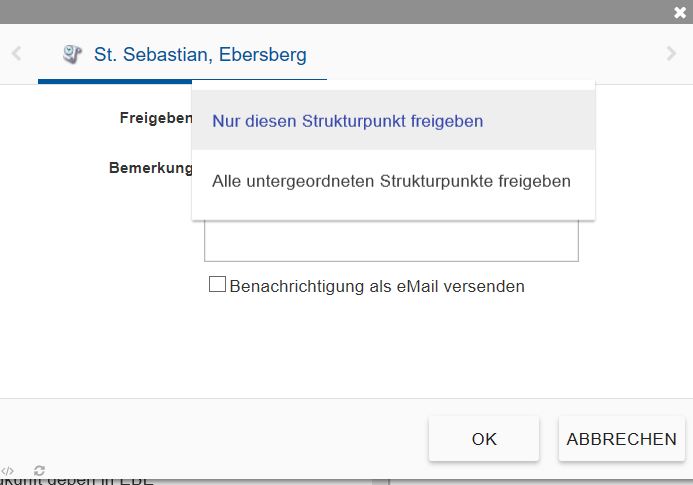
Task: Click the left chevron tab scroll arrow
Action: click(16, 53)
